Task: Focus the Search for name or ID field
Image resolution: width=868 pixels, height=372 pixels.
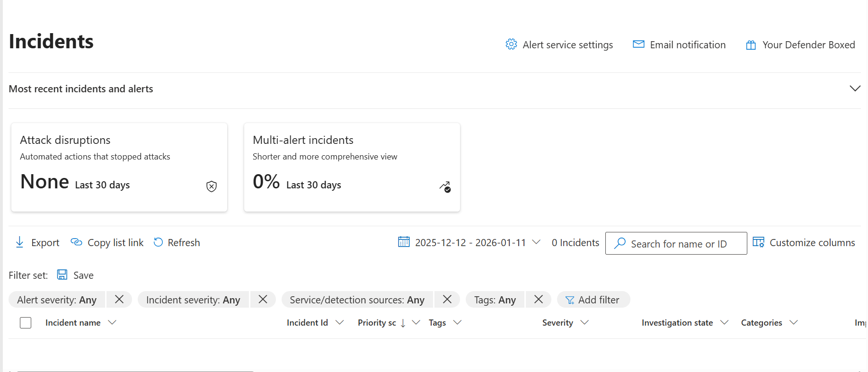Action: pos(676,243)
